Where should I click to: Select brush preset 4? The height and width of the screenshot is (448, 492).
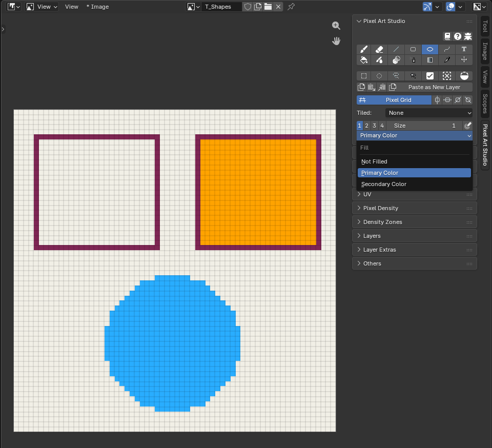point(382,126)
